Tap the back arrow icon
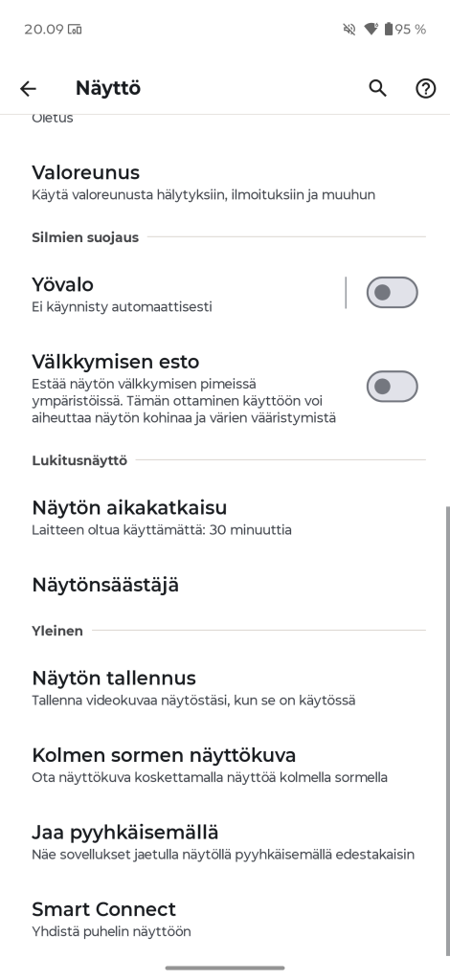Viewport: 450px width, 980px height. (x=28, y=89)
